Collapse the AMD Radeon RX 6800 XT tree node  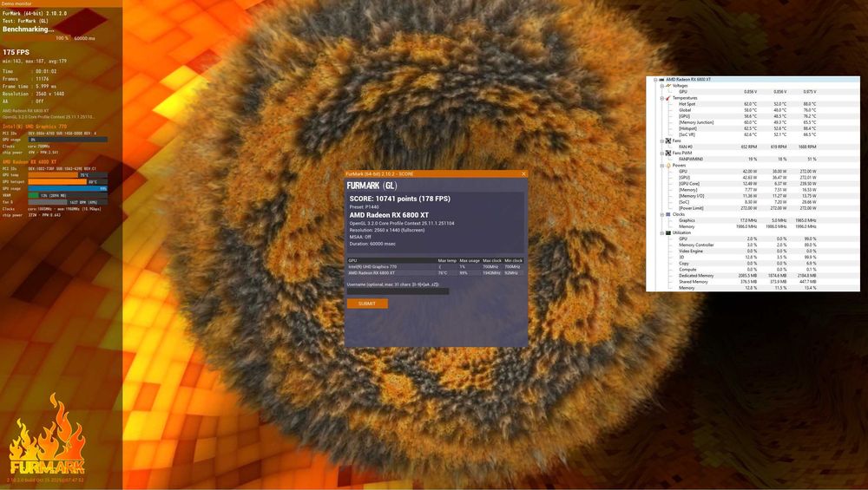point(655,80)
